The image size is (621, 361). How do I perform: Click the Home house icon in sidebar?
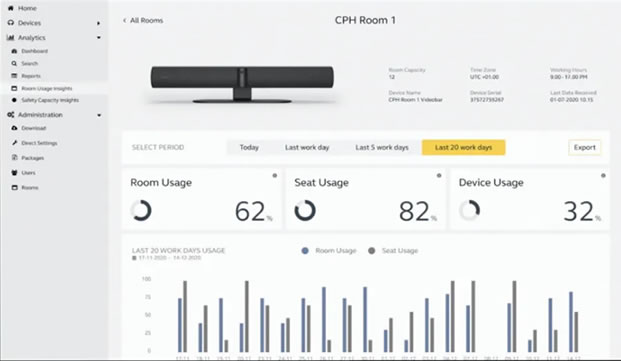tap(11, 8)
